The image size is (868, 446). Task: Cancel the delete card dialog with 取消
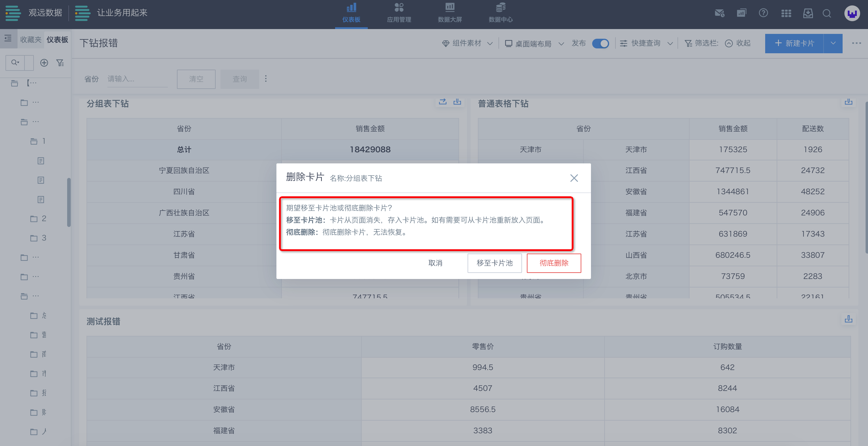click(x=435, y=263)
